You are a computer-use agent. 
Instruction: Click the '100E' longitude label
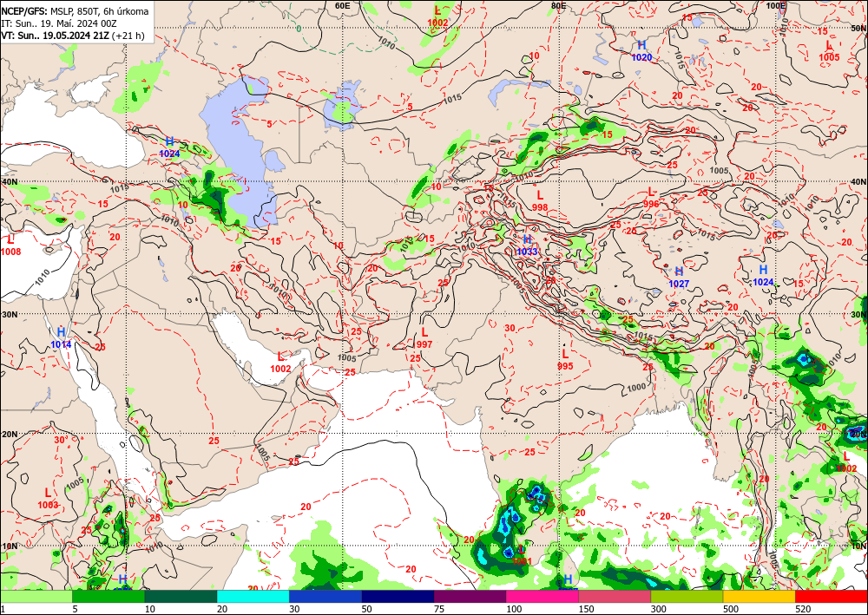[776, 5]
